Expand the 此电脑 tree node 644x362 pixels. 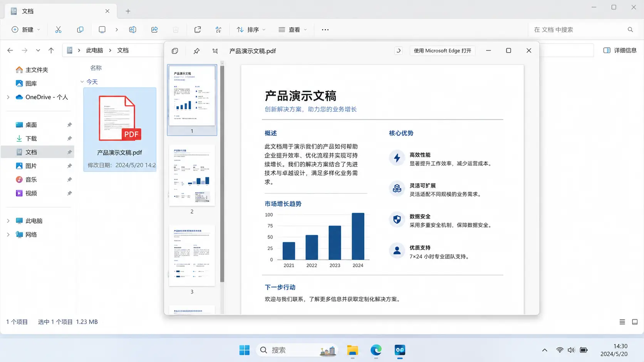8,221
